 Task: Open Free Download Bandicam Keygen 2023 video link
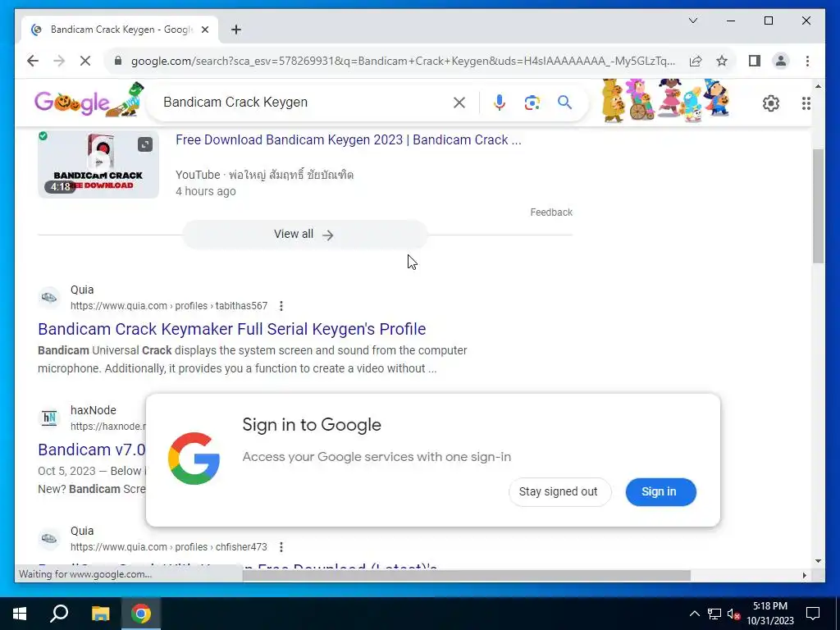(348, 139)
